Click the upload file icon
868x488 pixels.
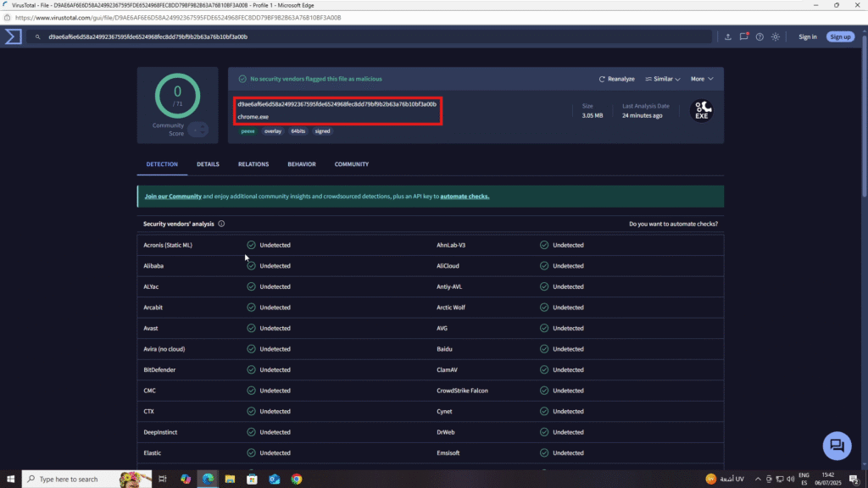pos(728,37)
